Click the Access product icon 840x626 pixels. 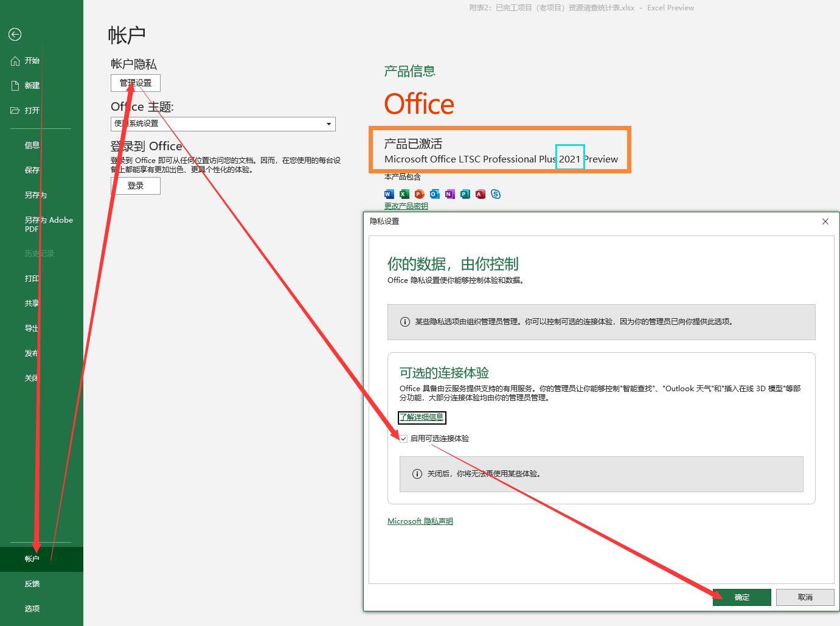point(481,194)
